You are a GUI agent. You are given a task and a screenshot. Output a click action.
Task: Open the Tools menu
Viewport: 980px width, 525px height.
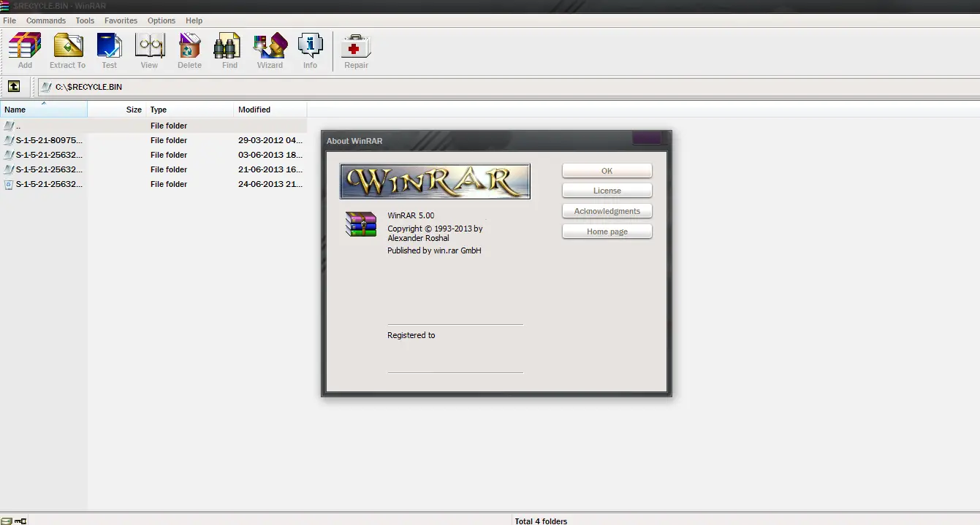85,20
